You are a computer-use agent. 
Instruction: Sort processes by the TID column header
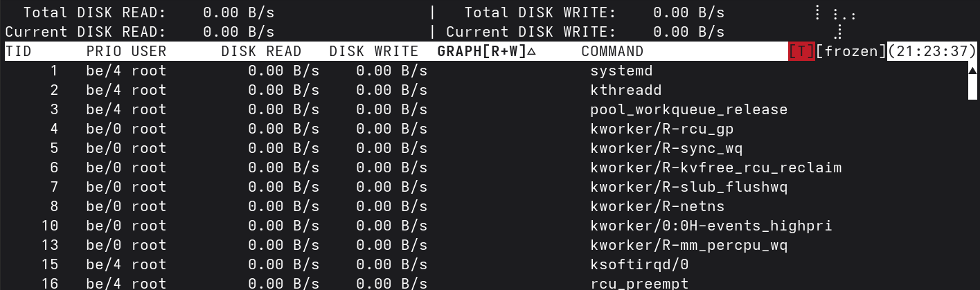[19, 51]
